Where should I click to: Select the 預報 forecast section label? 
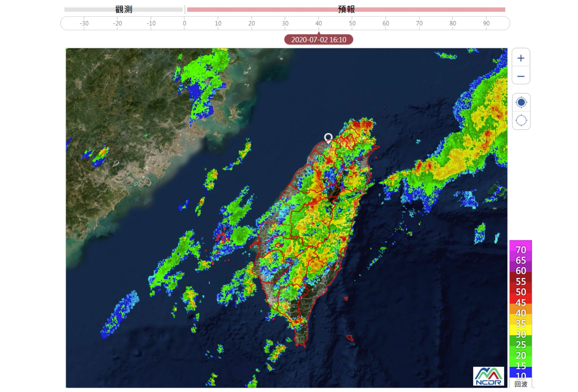[346, 9]
